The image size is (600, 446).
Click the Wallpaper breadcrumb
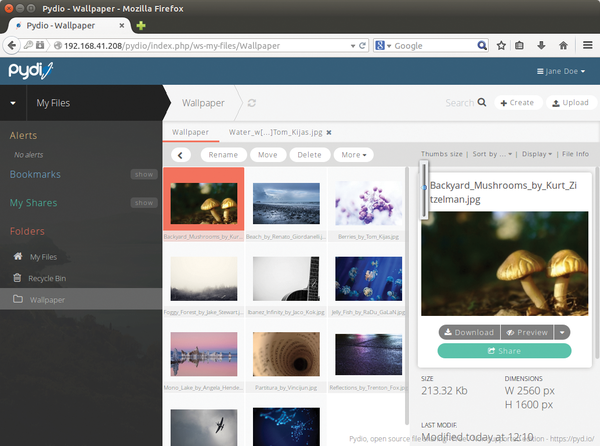203,103
